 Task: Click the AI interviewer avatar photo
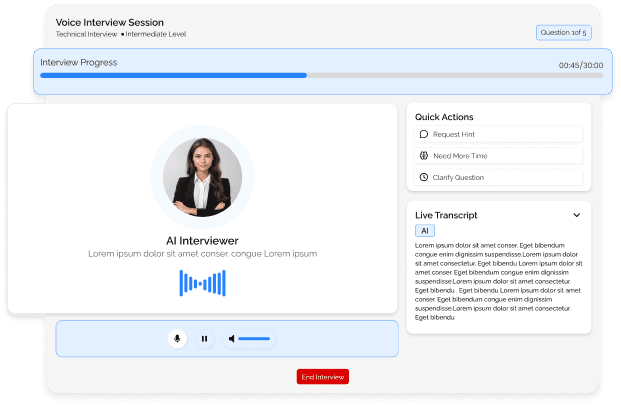point(202,176)
